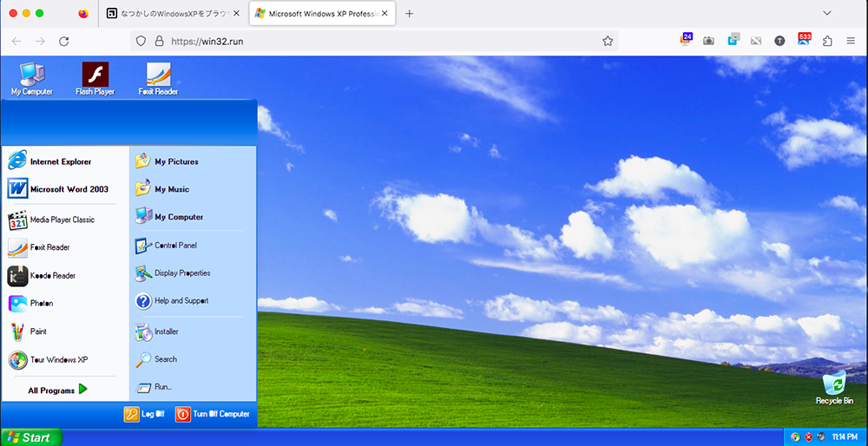Open the browser extensions puzzle icon

[827, 41]
